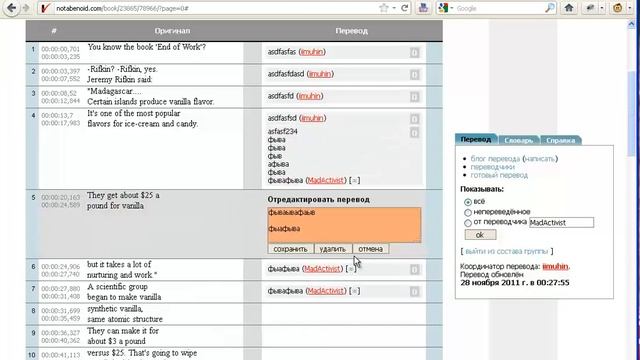Click the Google search input box
Screen dimensions: 640x360
(x=500, y=8)
